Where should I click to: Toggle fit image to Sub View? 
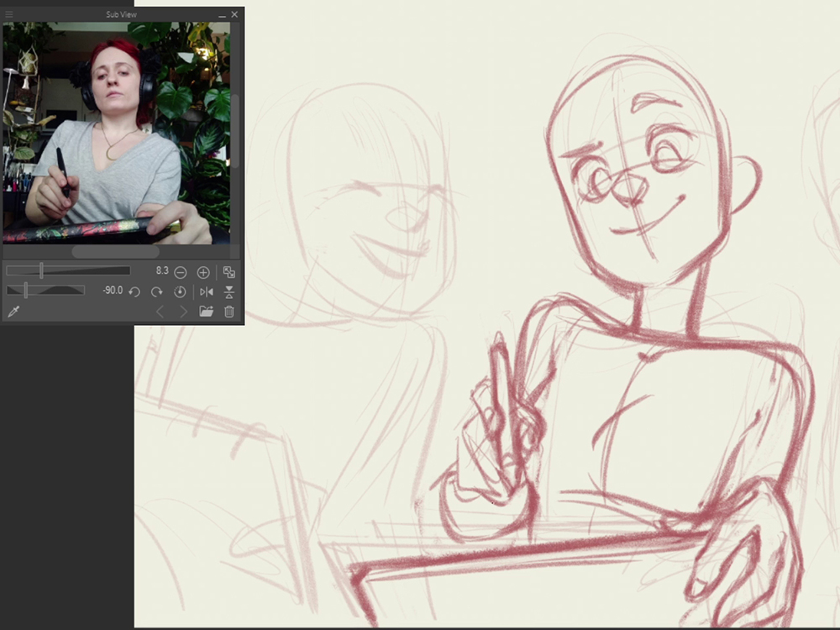228,272
